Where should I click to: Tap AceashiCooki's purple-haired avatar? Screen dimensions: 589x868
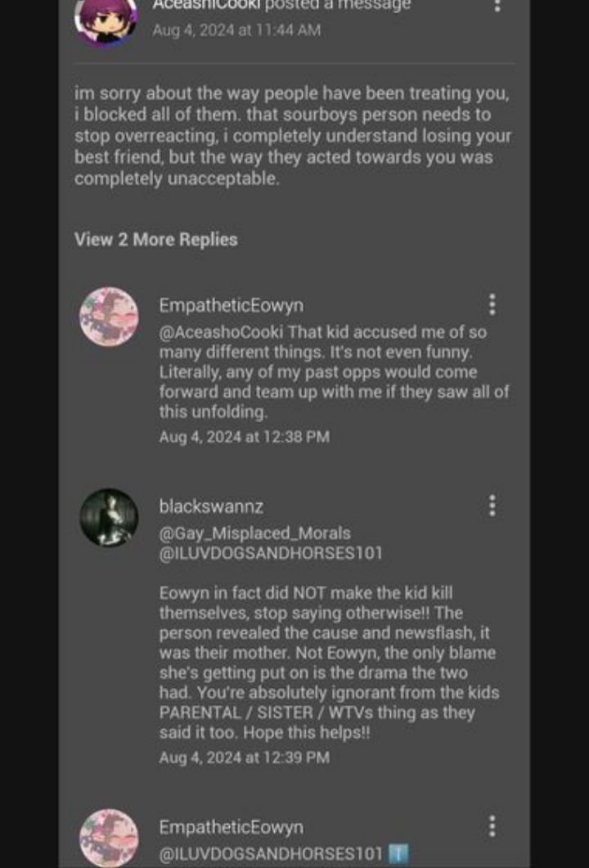(x=106, y=20)
